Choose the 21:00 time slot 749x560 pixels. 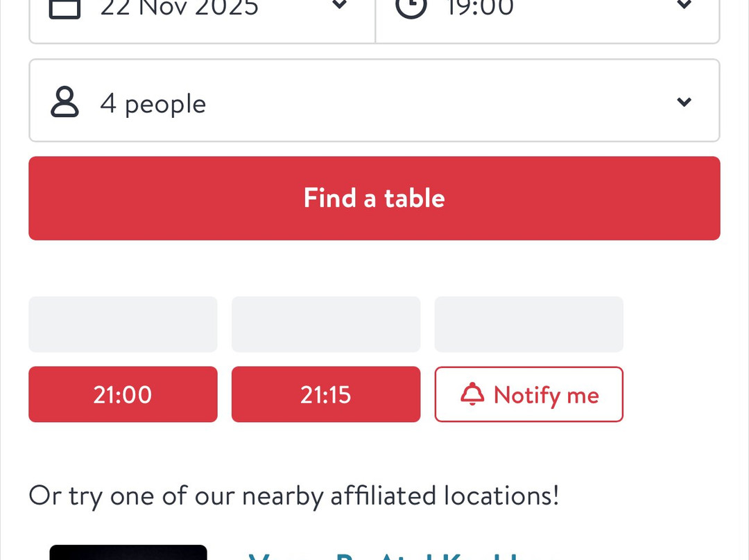(123, 394)
